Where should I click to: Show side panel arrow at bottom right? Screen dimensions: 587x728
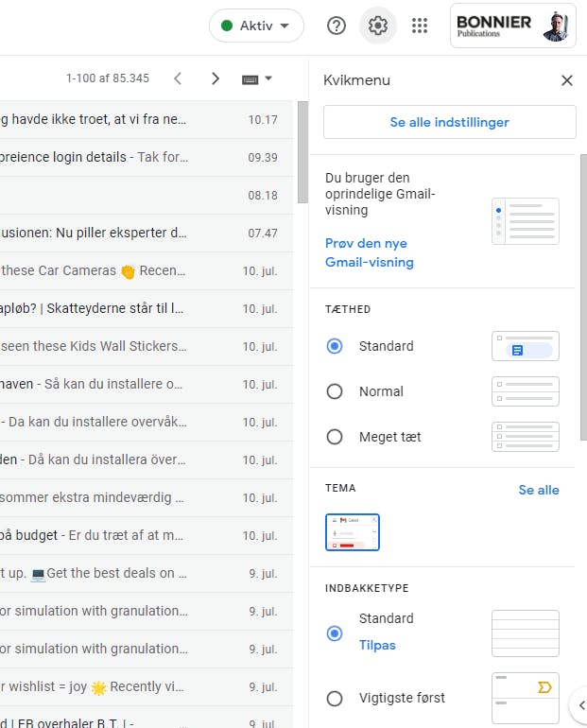click(581, 705)
